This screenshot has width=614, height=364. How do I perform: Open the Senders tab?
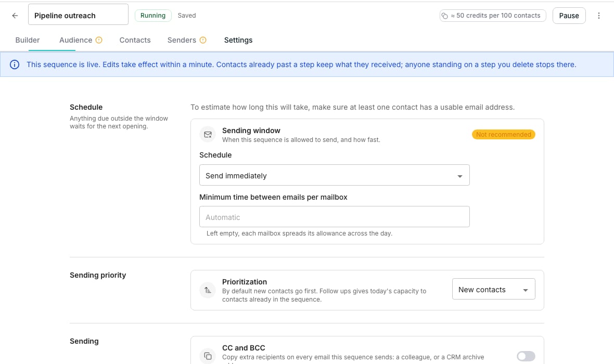(x=182, y=40)
